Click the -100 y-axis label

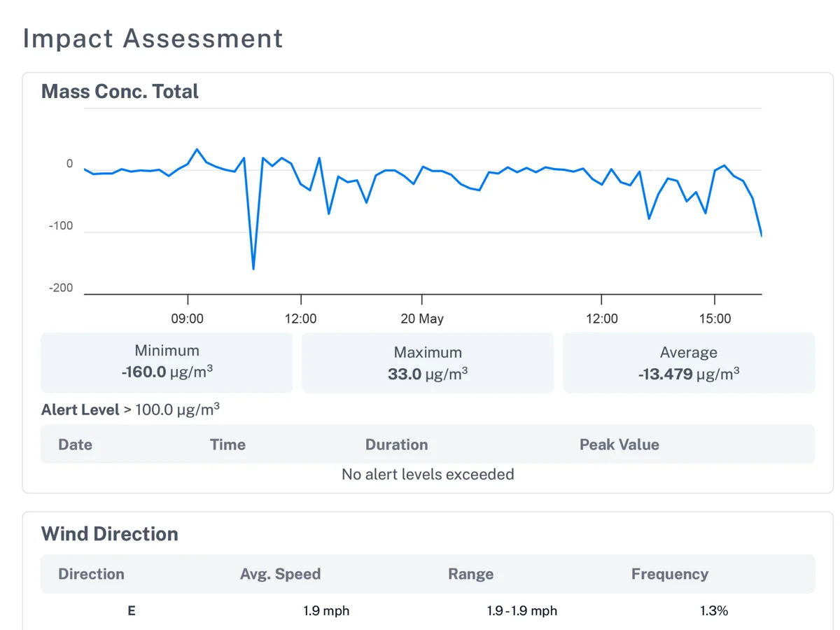(61, 225)
